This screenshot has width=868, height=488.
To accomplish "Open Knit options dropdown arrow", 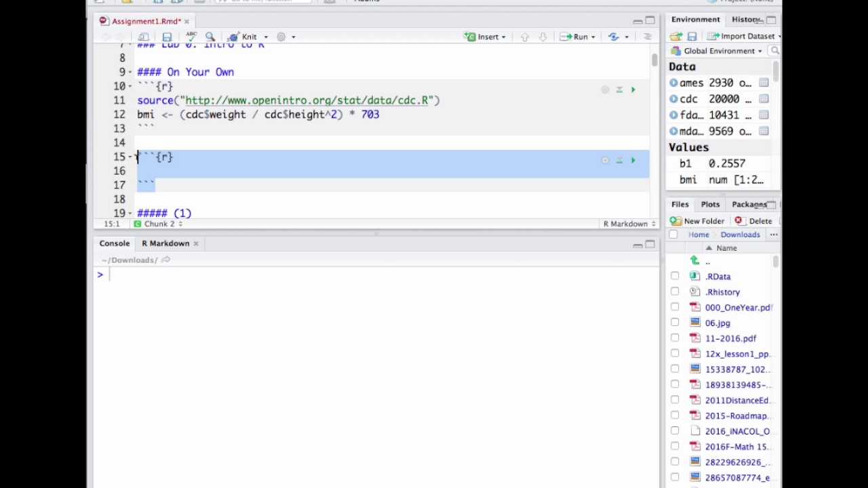I will [x=266, y=37].
